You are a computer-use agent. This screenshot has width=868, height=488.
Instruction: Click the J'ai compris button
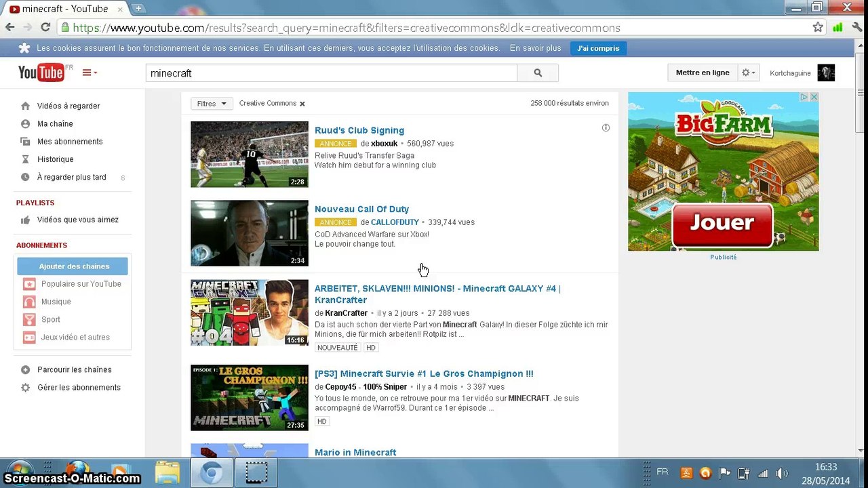click(x=598, y=48)
